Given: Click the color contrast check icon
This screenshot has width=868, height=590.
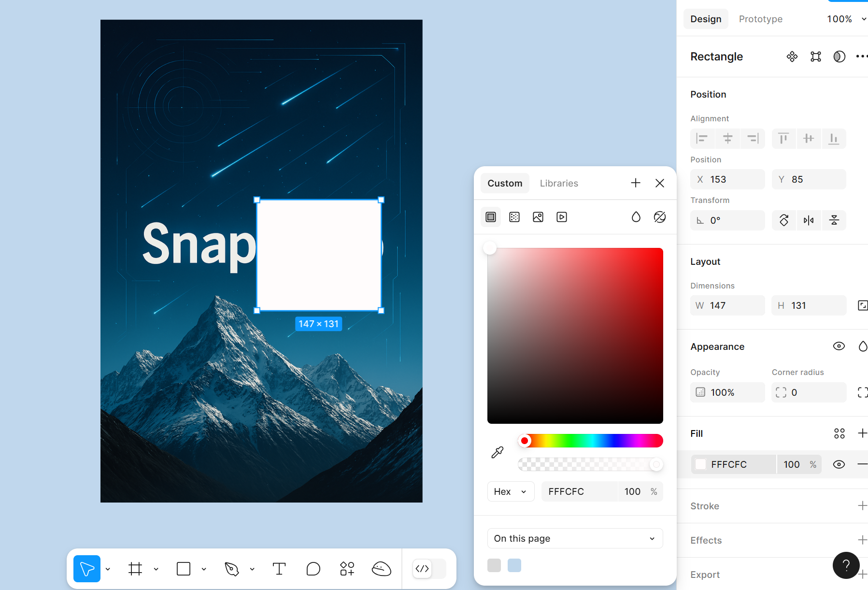Looking at the screenshot, I should point(660,217).
